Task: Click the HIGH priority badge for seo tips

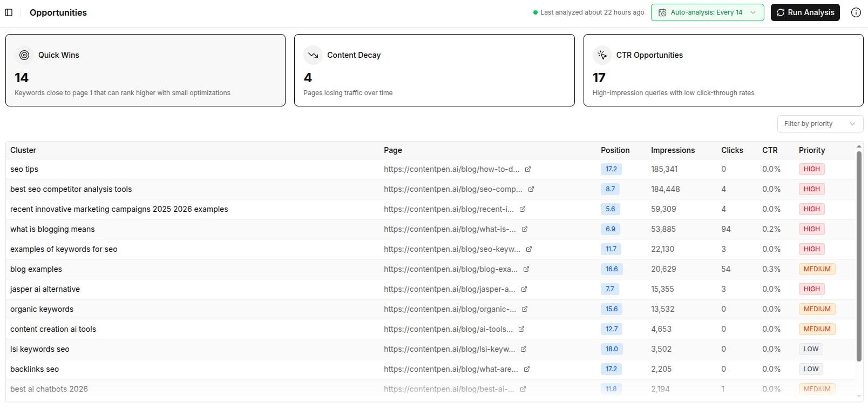Action: pyautogui.click(x=811, y=169)
